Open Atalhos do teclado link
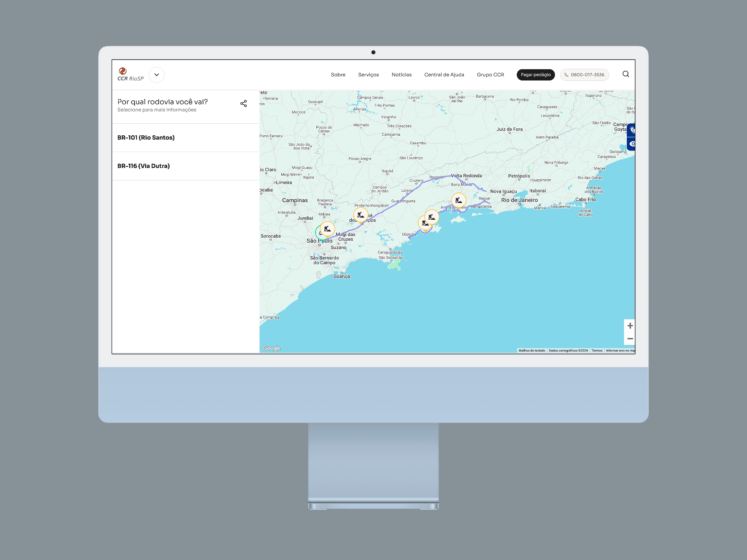This screenshot has height=560, width=747. (532, 351)
